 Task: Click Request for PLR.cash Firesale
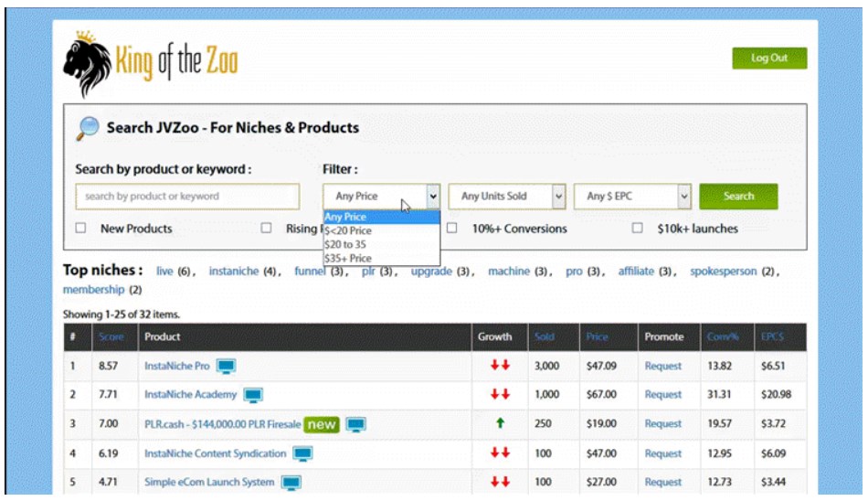pos(662,424)
